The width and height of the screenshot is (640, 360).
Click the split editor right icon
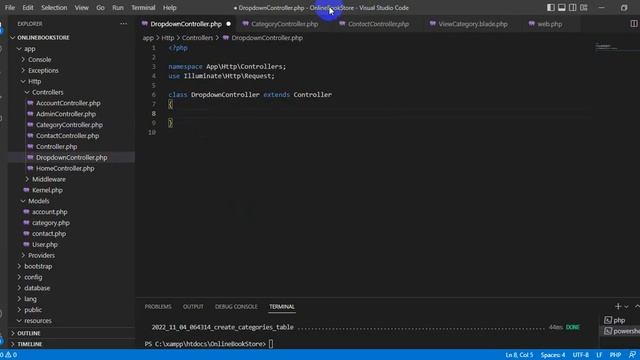pyautogui.click(x=634, y=24)
